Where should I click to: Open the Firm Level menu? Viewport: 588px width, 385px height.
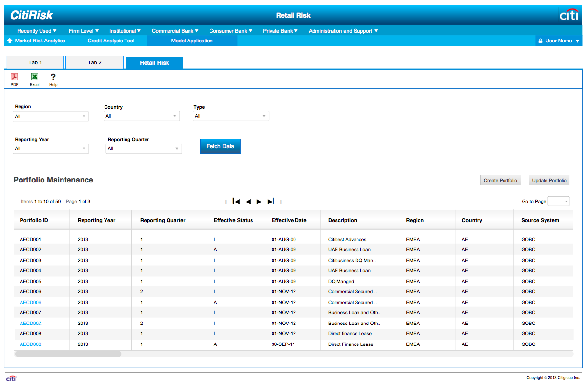pos(84,31)
